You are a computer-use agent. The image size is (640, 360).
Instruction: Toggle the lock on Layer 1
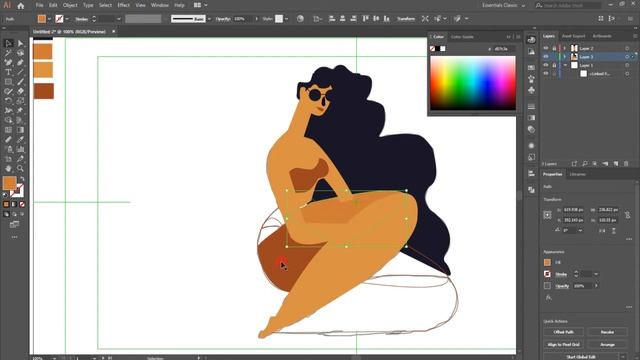coord(554,65)
